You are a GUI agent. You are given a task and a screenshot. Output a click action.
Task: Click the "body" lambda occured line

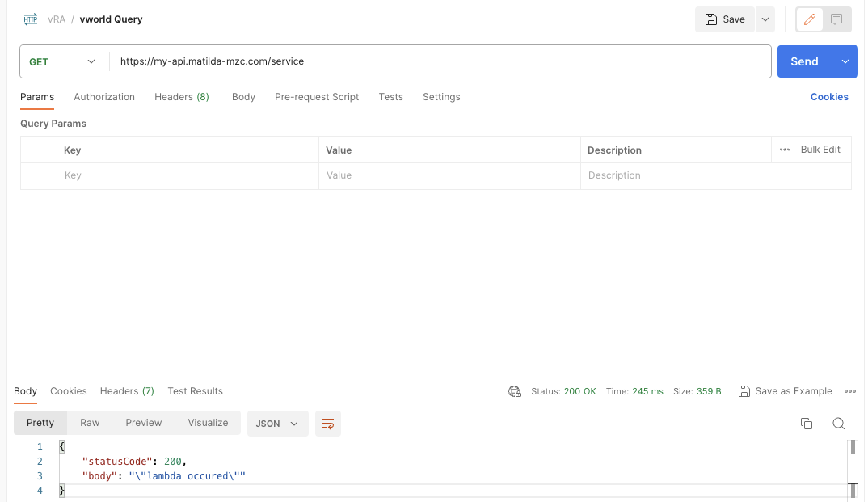click(163, 476)
